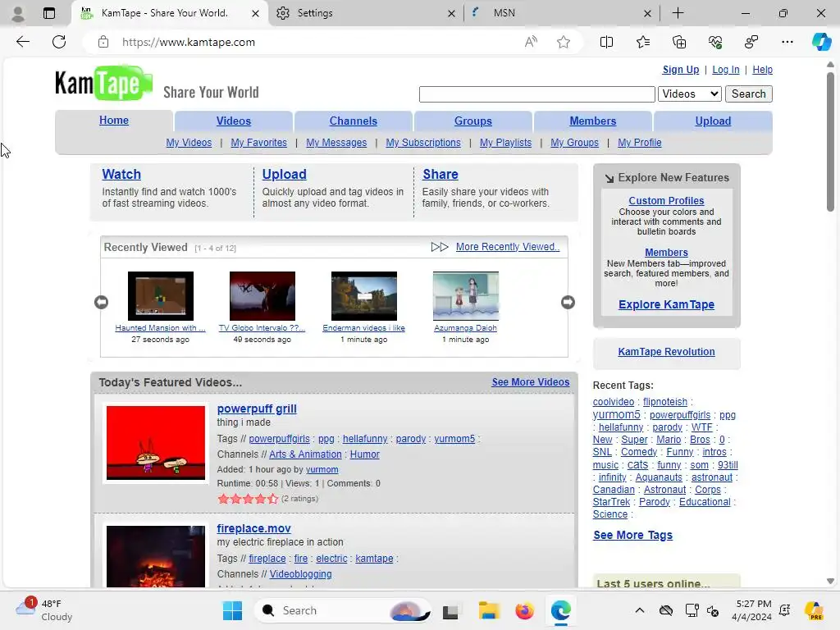Open clock showing 5:27 PM 4/4/2024
Viewport: 840px width, 630px height.
click(x=753, y=610)
